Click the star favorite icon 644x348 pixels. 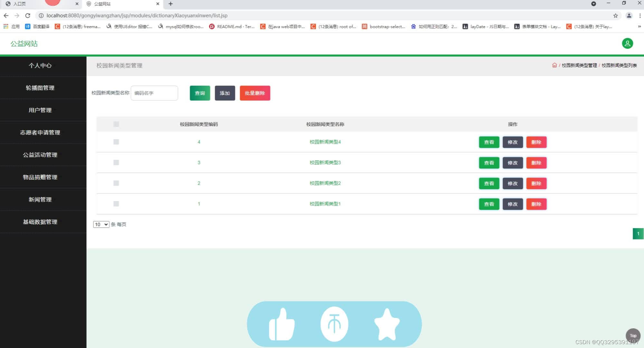[x=387, y=324]
